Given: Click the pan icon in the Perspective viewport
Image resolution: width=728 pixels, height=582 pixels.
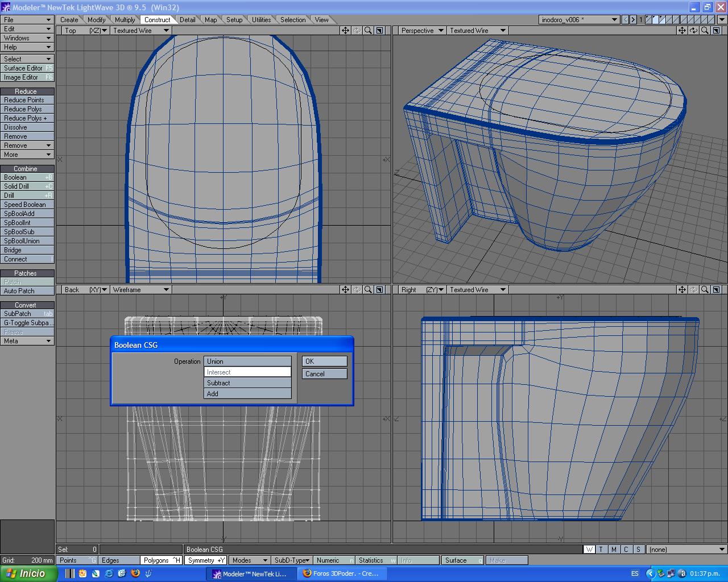Looking at the screenshot, I should click(x=682, y=31).
